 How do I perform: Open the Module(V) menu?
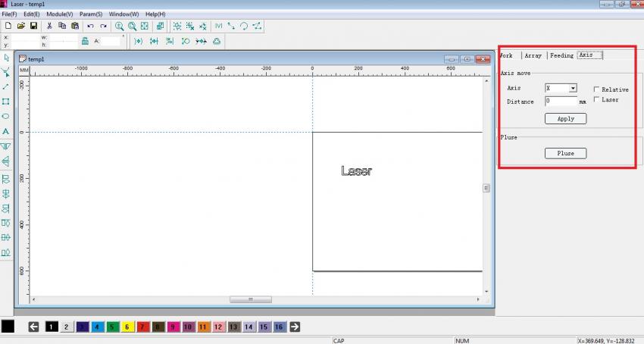[x=60, y=14]
